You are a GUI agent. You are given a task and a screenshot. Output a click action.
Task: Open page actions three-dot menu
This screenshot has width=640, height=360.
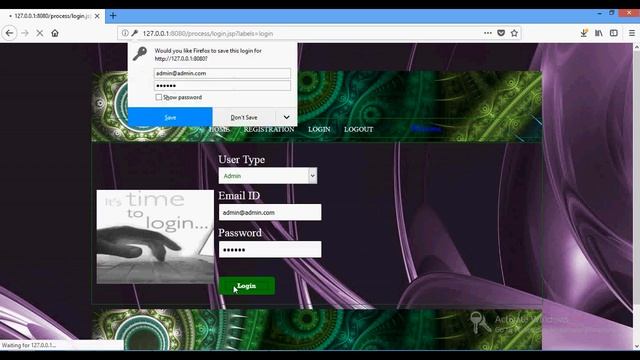pos(488,33)
